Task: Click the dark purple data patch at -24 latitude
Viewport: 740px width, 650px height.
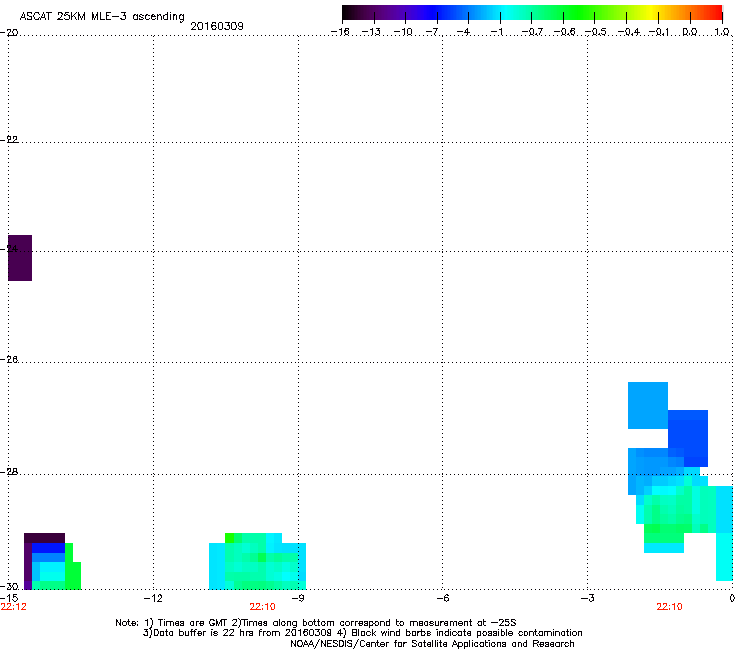Action: (x=20, y=258)
